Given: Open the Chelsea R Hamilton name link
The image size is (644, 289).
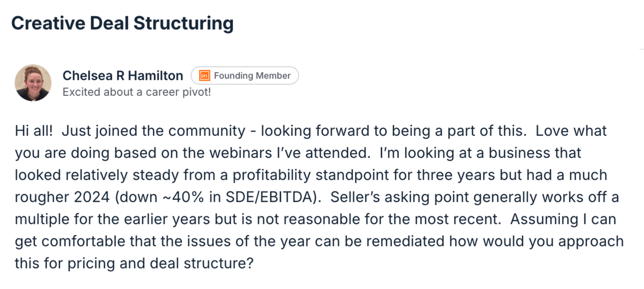Looking at the screenshot, I should click(123, 76).
